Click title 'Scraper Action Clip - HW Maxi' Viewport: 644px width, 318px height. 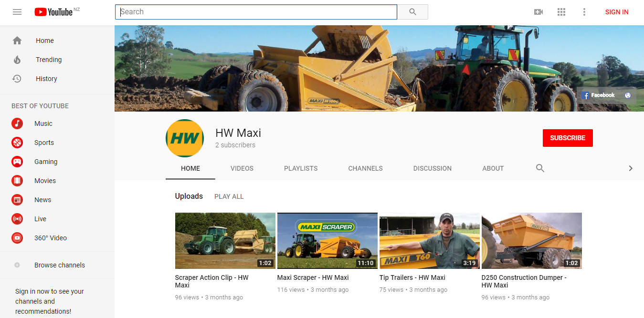click(212, 281)
